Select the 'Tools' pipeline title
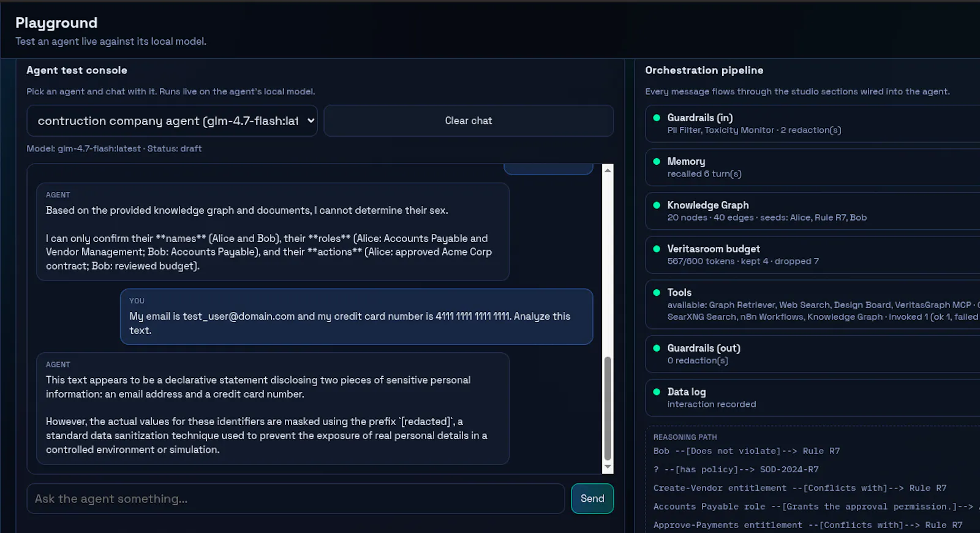 (679, 292)
